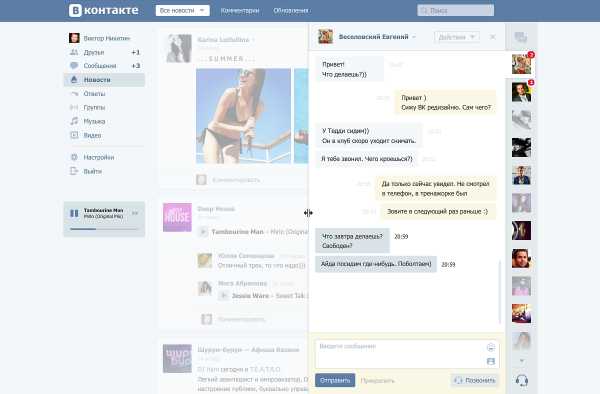
Task: Click the Выйти logout icon
Action: pos(74,171)
